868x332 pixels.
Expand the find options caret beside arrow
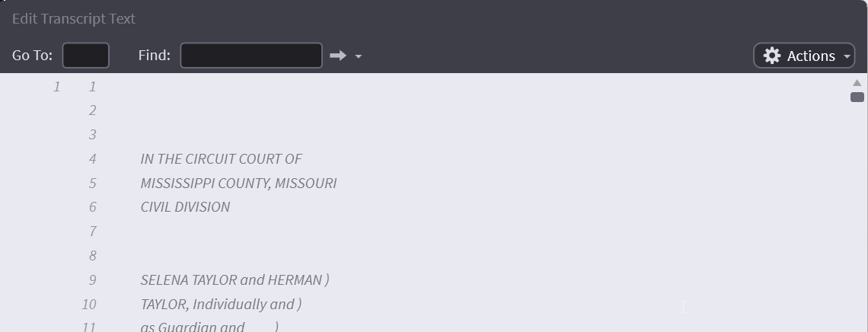359,56
